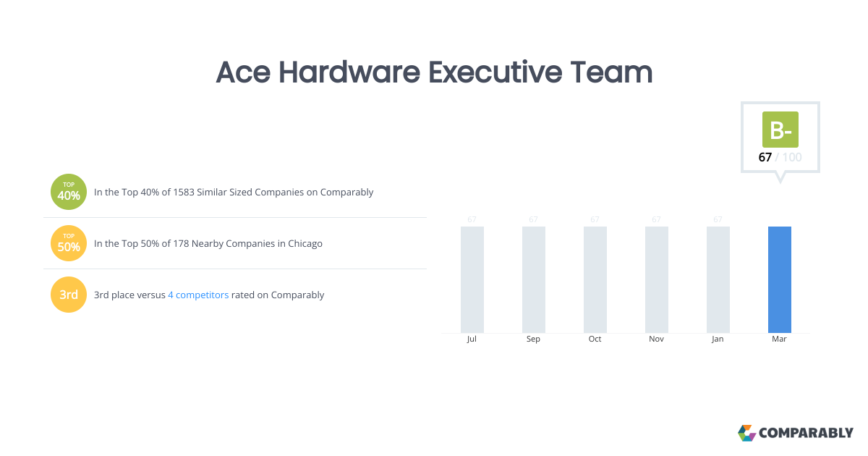Select the gray Jul bar
868x456 pixels.
click(x=472, y=279)
